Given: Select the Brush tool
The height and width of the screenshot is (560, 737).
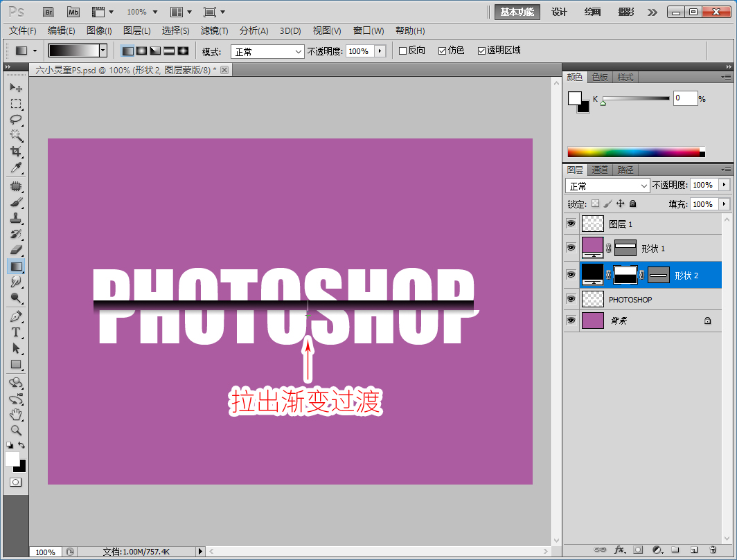Looking at the screenshot, I should 16,203.
